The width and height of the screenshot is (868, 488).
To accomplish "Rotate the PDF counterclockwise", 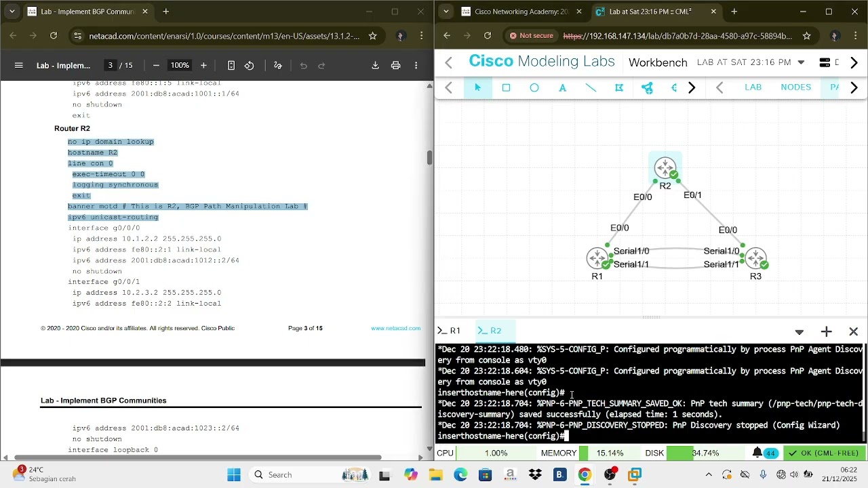I will pyautogui.click(x=250, y=66).
